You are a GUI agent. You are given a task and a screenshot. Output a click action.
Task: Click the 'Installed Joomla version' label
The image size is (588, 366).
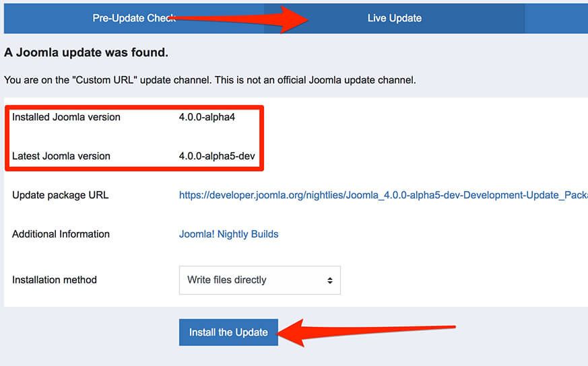pyautogui.click(x=67, y=117)
